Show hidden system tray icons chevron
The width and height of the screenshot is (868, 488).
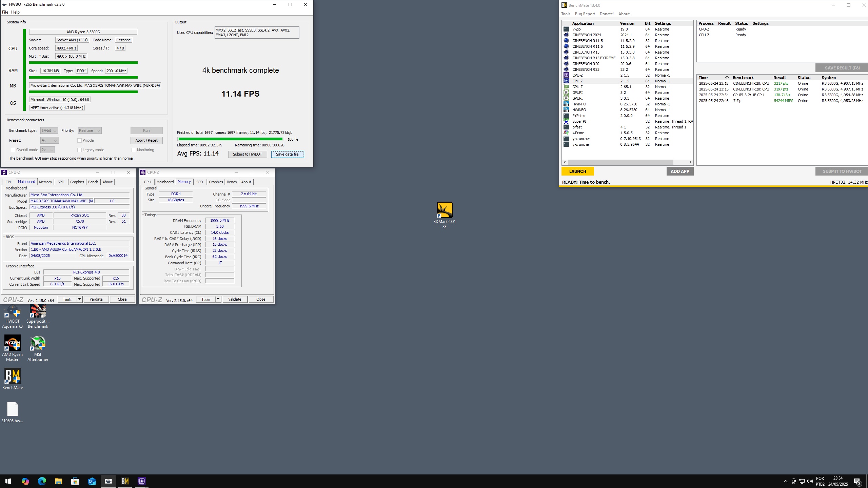point(785,481)
